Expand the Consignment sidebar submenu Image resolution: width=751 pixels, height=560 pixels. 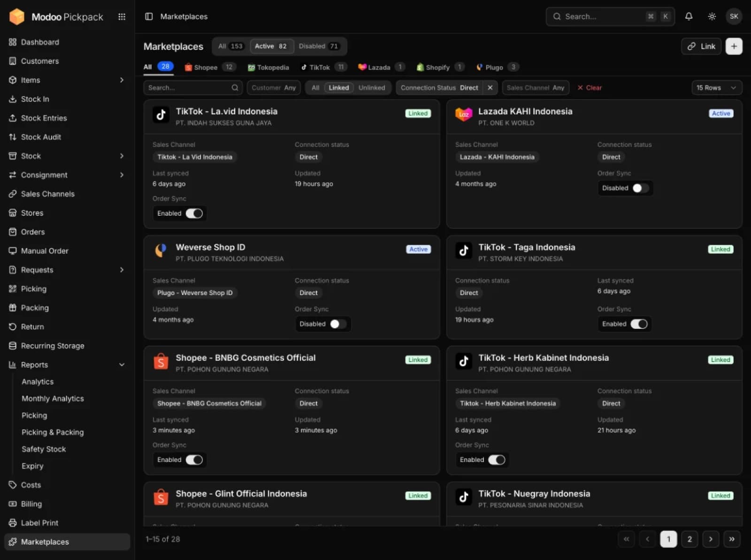[122, 175]
